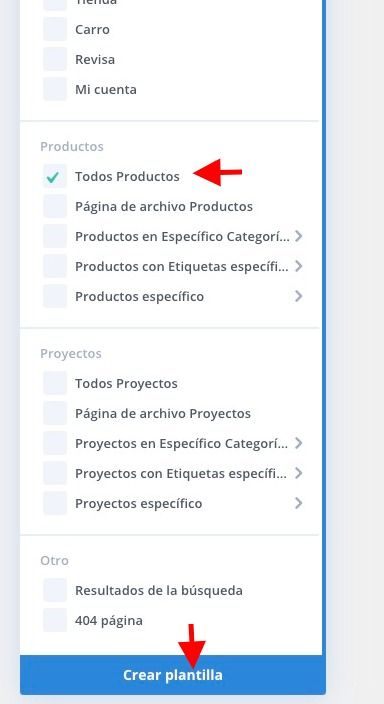The width and height of the screenshot is (384, 704).
Task: Enable the Revisa checkbox
Action: [x=55, y=59]
